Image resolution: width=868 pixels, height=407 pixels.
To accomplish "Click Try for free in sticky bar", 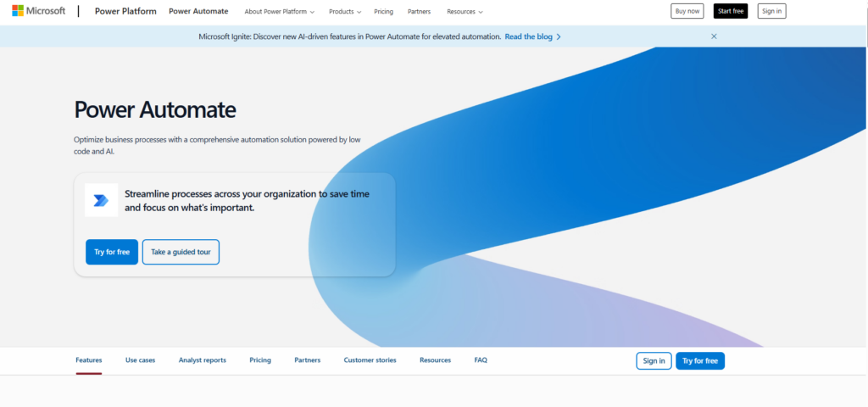I will tap(699, 361).
